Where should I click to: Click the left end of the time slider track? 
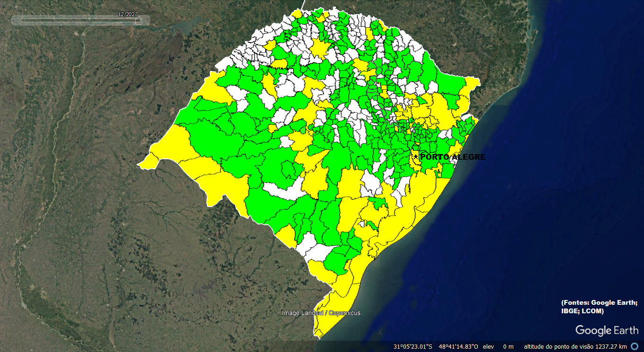click(23, 20)
